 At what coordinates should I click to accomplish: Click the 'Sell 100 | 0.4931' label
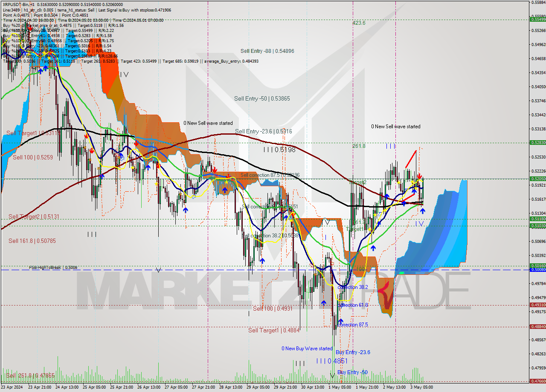coord(273,308)
